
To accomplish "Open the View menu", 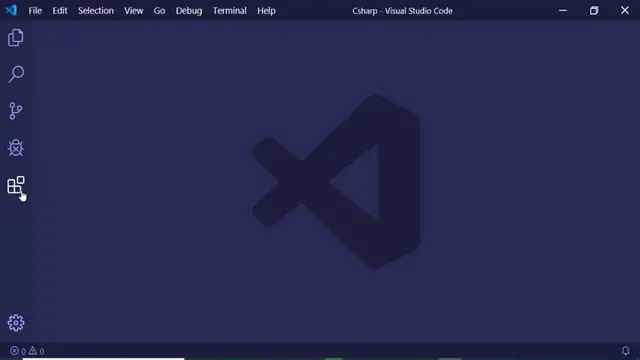I will pos(133,11).
